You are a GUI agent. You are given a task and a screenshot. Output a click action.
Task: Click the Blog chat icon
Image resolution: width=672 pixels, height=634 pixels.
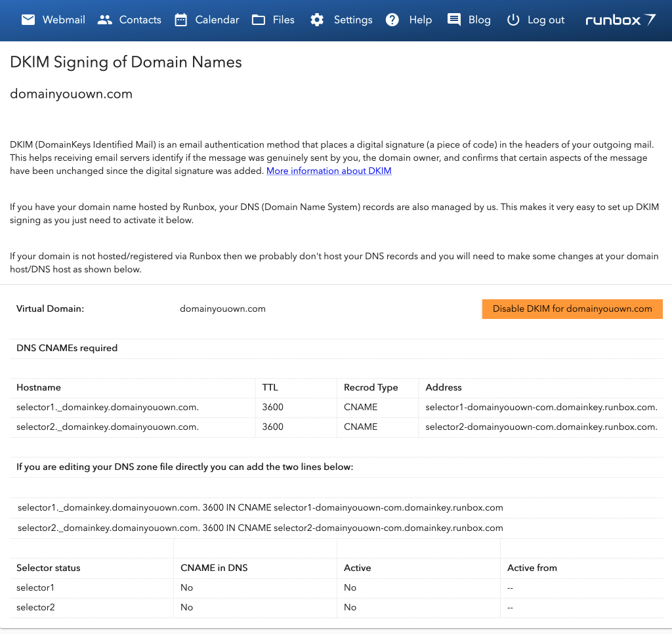[454, 20]
